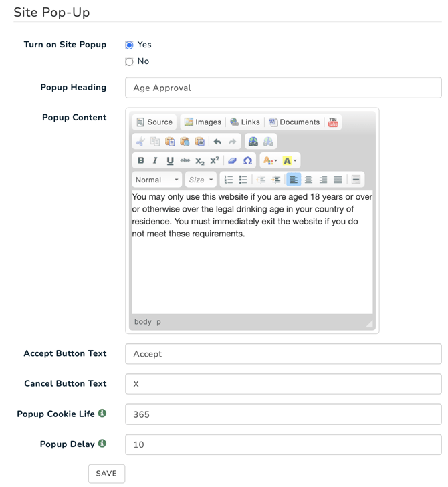Insert special character with Omega icon
This screenshot has width=448, height=487.
click(247, 160)
